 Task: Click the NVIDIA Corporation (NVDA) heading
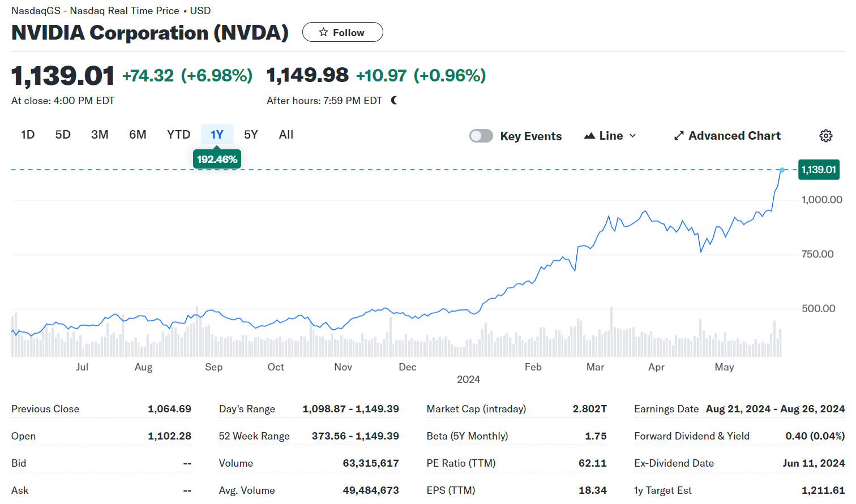(150, 32)
